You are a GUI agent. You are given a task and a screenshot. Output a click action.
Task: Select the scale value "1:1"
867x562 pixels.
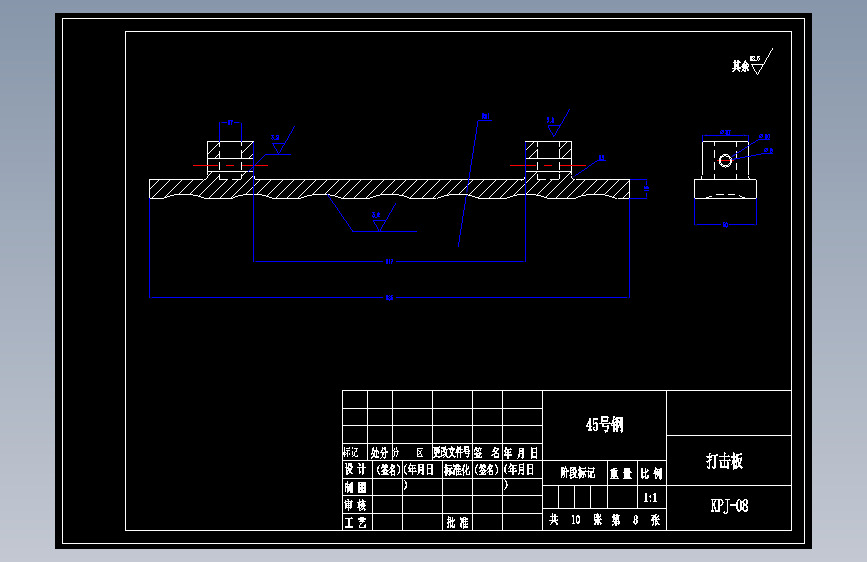[650, 498]
